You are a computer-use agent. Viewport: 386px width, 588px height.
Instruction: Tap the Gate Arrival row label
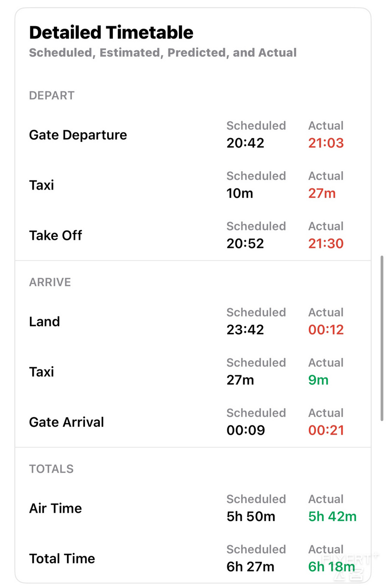[x=67, y=422]
